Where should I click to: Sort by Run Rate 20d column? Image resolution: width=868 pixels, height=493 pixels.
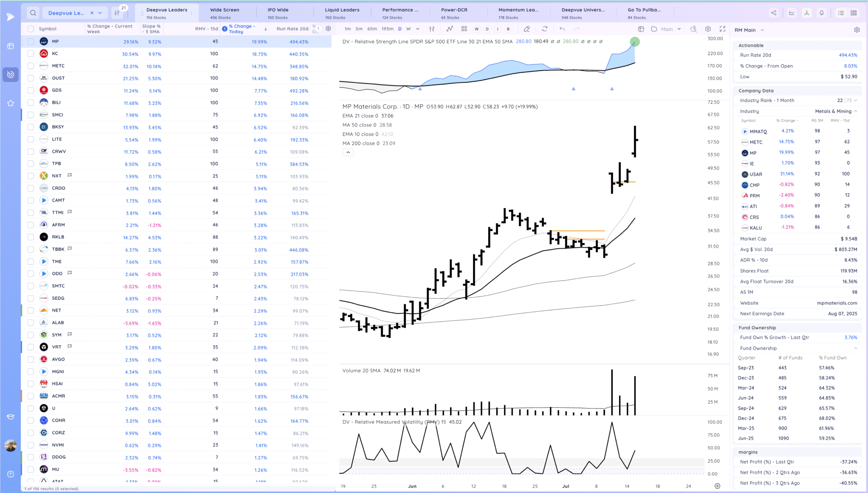pos(292,29)
